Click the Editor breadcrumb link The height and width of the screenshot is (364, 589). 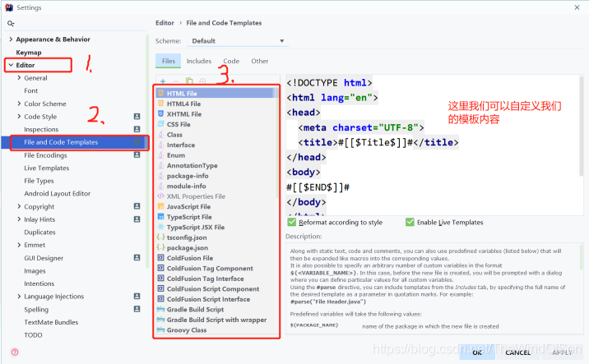[x=165, y=23]
